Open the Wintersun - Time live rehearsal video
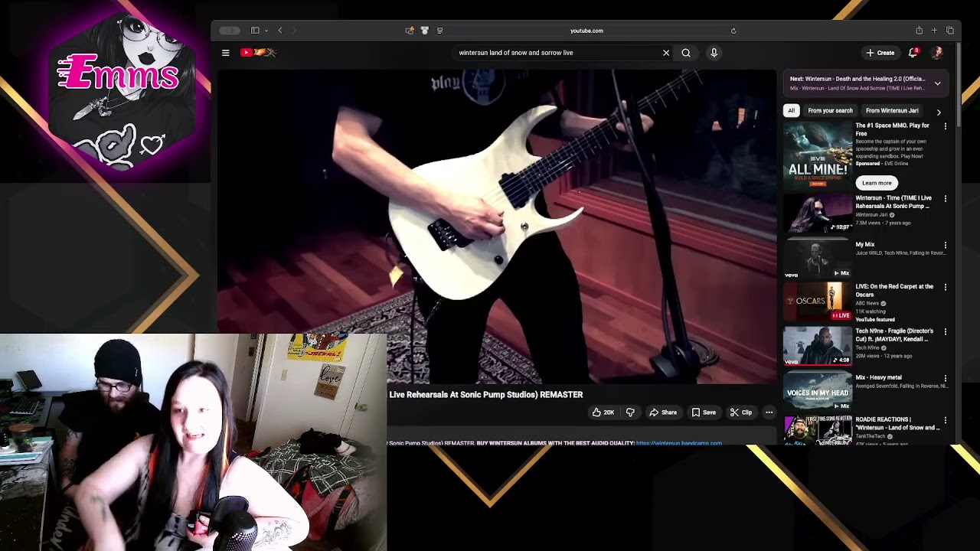Screen dimensions: 980x551 coord(893,202)
